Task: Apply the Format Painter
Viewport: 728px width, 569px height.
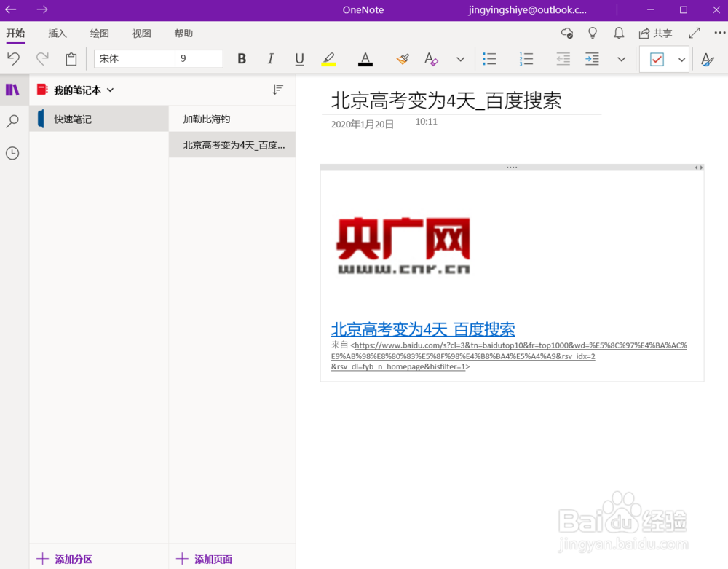Action: pos(402,59)
